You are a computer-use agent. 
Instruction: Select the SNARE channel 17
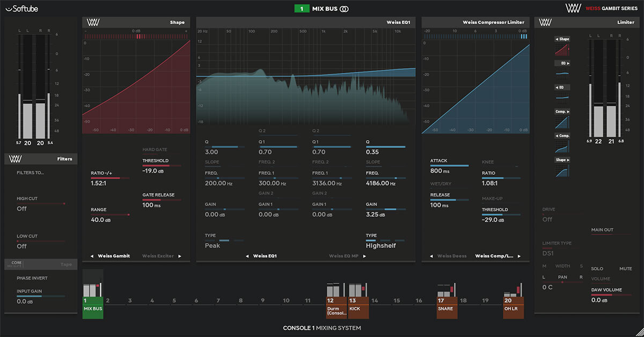point(447,302)
